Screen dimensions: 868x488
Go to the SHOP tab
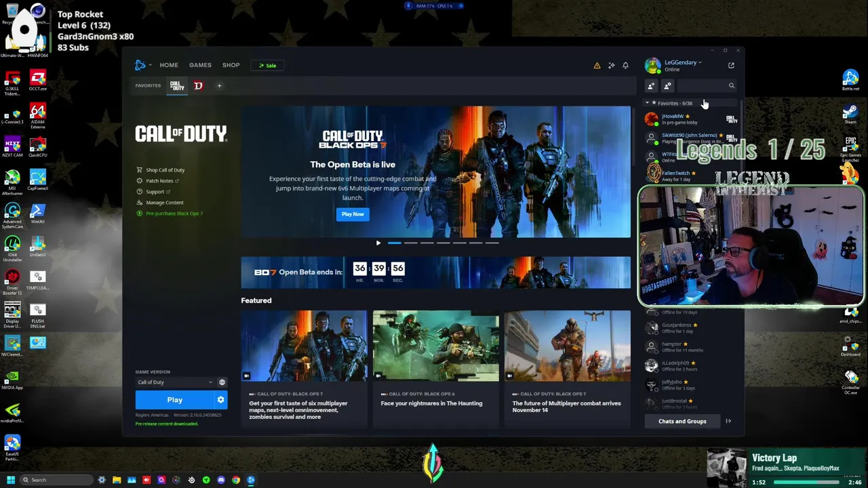(231, 65)
